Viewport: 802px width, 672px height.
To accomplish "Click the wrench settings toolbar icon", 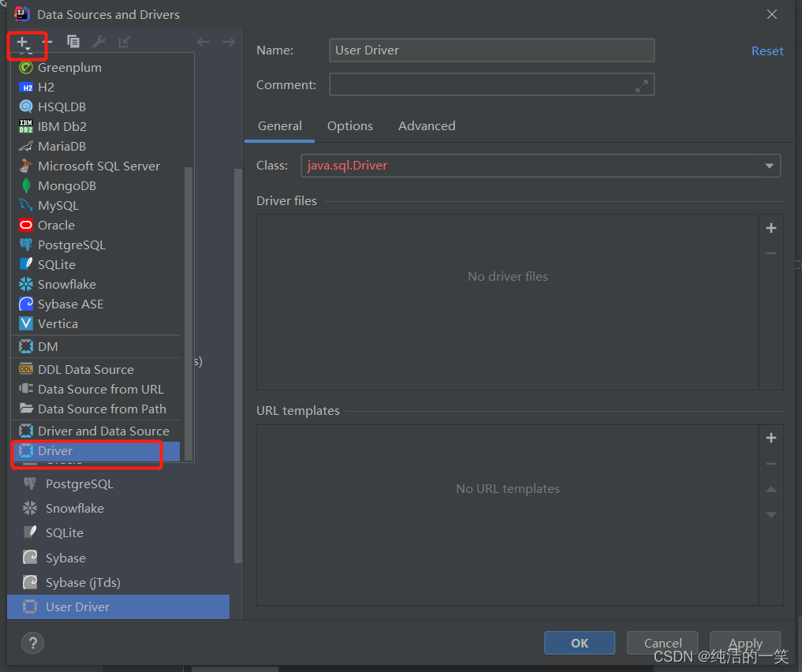I will pos(99,42).
